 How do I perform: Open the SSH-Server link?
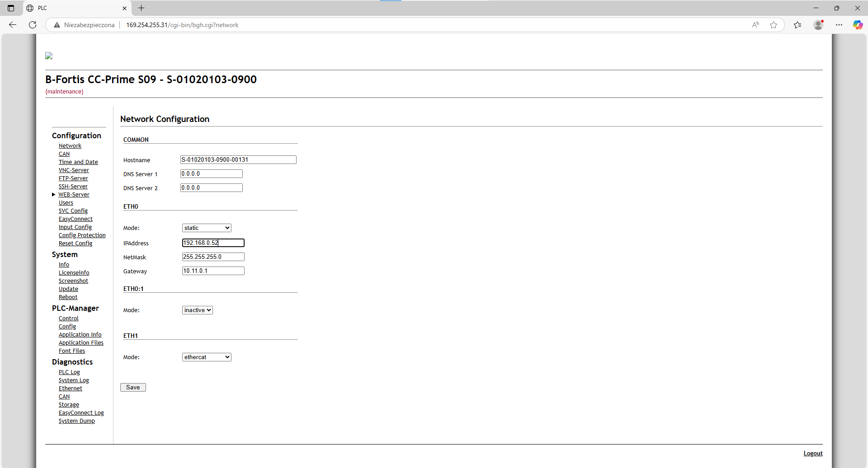point(73,187)
